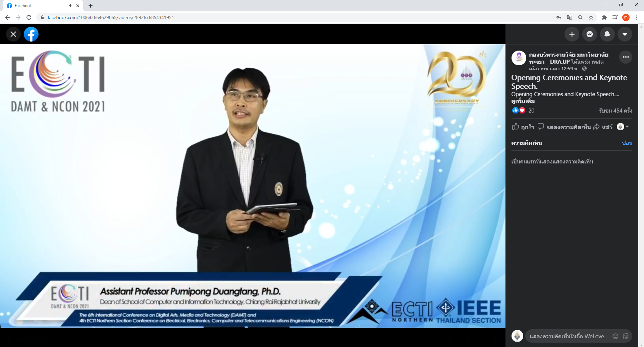Expand the account dropdown arrow
This screenshot has width=644, height=347.
625,34
